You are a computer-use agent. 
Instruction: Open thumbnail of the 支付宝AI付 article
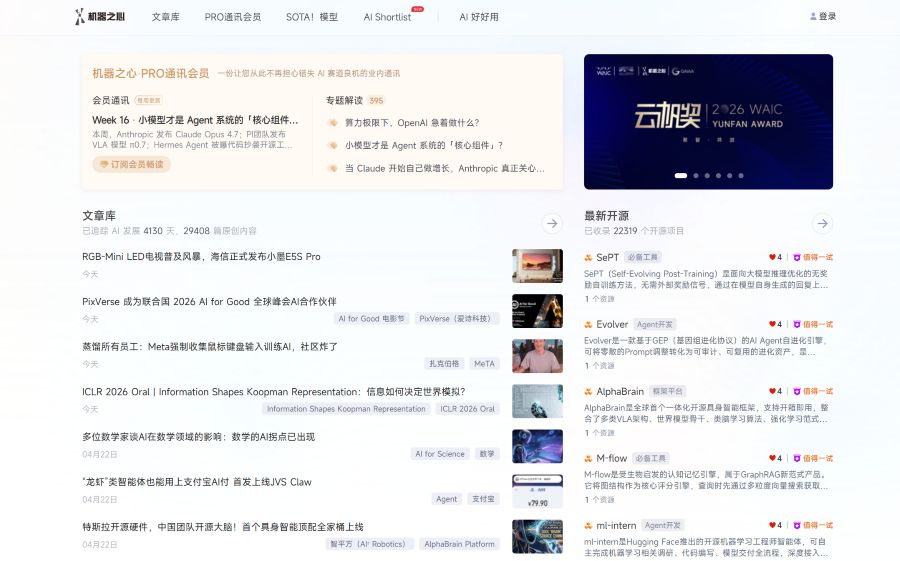[537, 492]
